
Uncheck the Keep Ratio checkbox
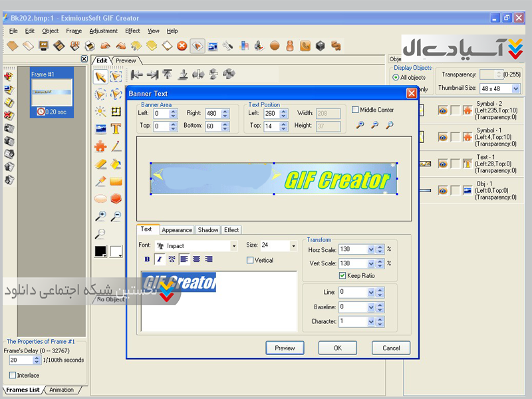[x=342, y=275]
